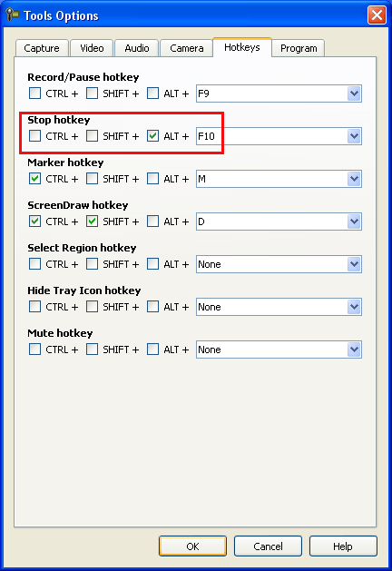The height and width of the screenshot is (571, 392).
Task: Open the Video tab
Action: click(92, 48)
